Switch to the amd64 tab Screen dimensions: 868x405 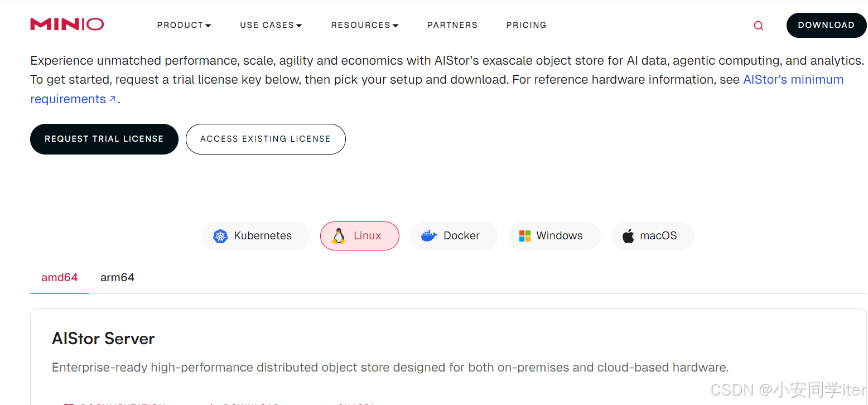(x=60, y=277)
